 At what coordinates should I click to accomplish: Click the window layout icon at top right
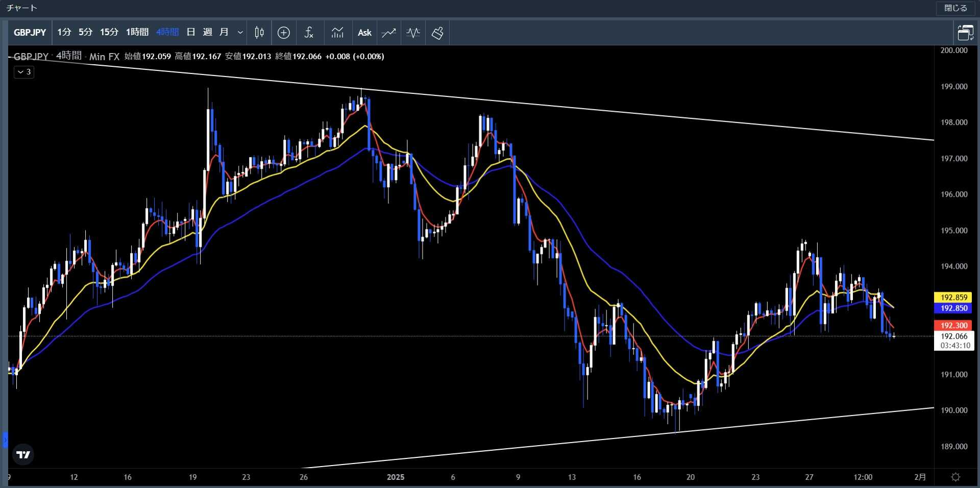(x=965, y=33)
